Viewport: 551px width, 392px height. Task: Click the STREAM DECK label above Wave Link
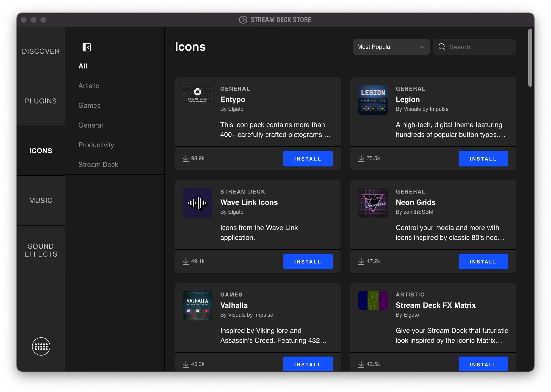[243, 192]
